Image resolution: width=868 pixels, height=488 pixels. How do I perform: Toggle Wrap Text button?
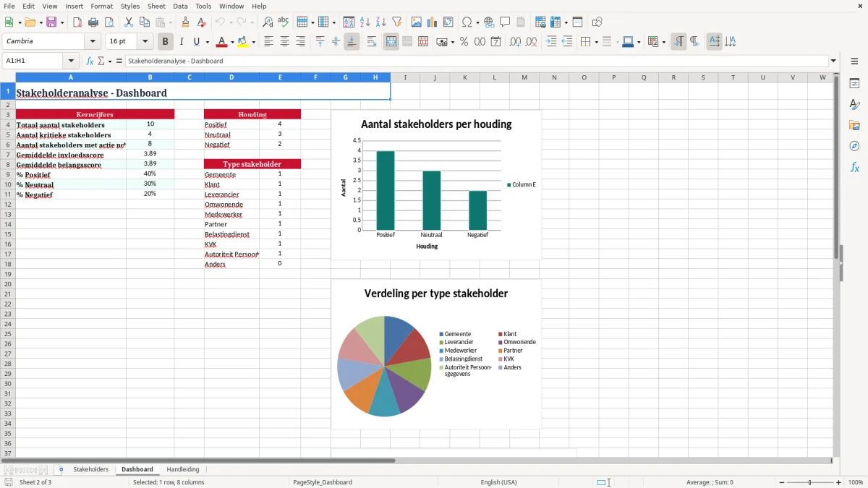(372, 42)
